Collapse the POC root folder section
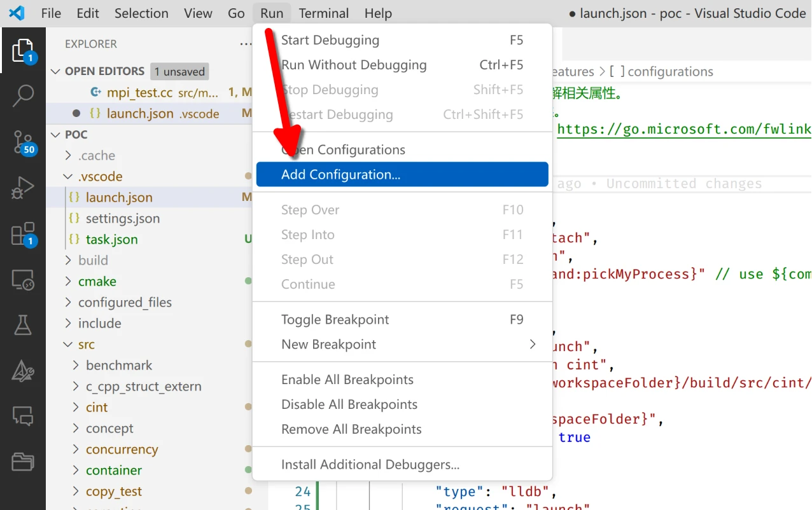 [55, 134]
